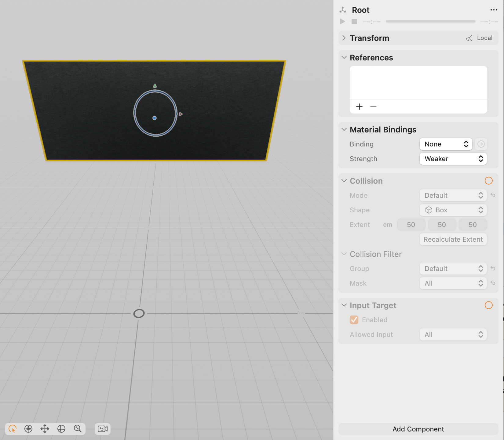Go to bound material arrow button

click(481, 144)
